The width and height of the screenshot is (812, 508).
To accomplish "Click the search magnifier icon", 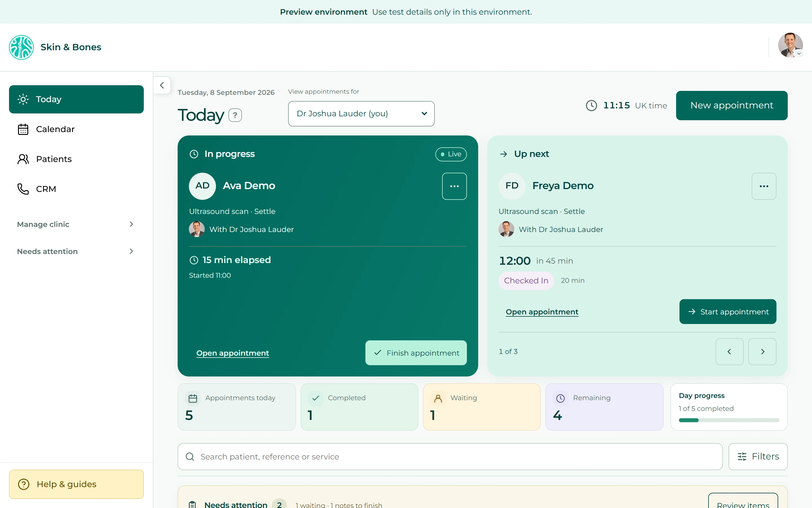I will click(x=190, y=457).
